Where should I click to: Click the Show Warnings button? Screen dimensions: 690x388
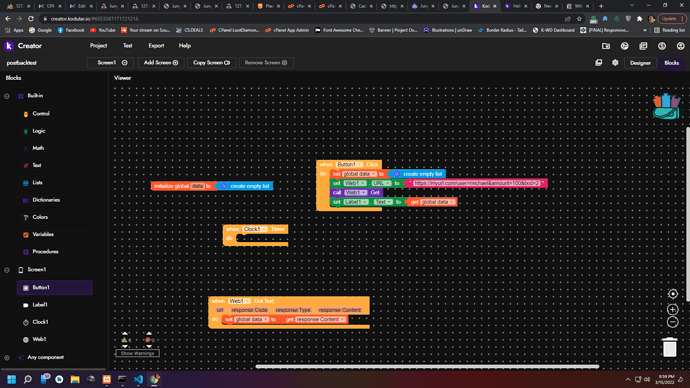137,353
